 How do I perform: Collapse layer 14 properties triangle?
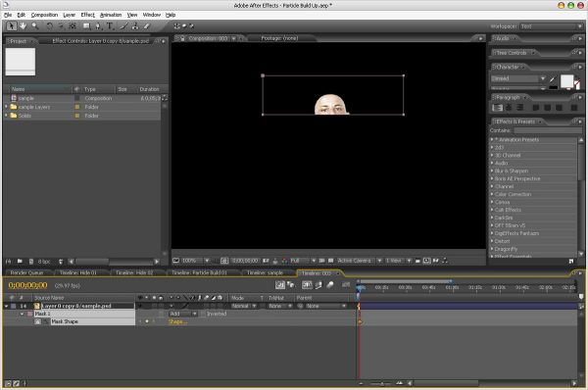pyautogui.click(x=6, y=306)
